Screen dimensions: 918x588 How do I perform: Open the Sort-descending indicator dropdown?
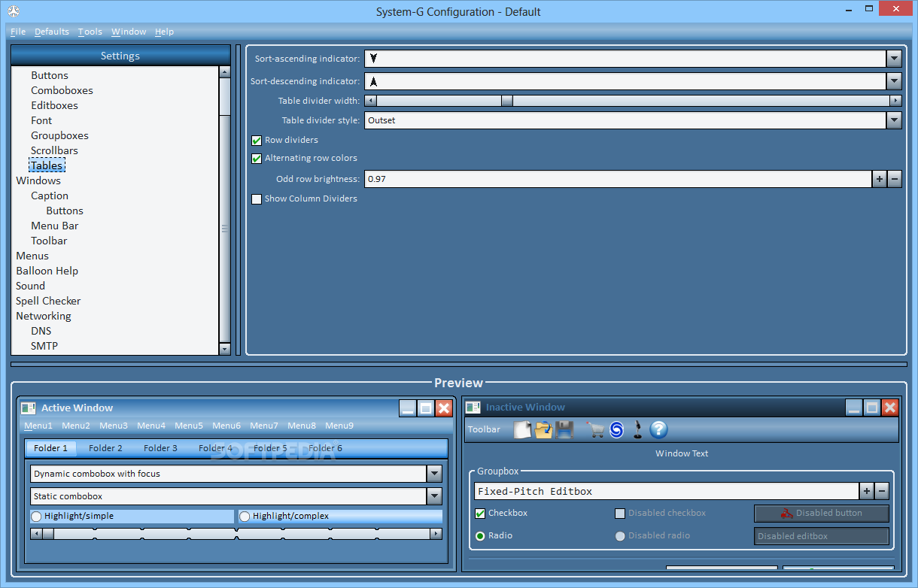pyautogui.click(x=894, y=81)
